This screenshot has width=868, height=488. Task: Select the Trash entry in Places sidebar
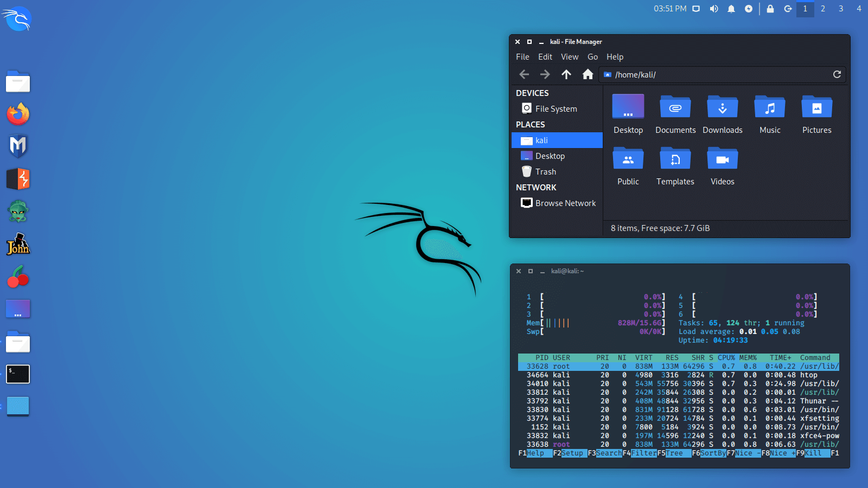tap(545, 171)
